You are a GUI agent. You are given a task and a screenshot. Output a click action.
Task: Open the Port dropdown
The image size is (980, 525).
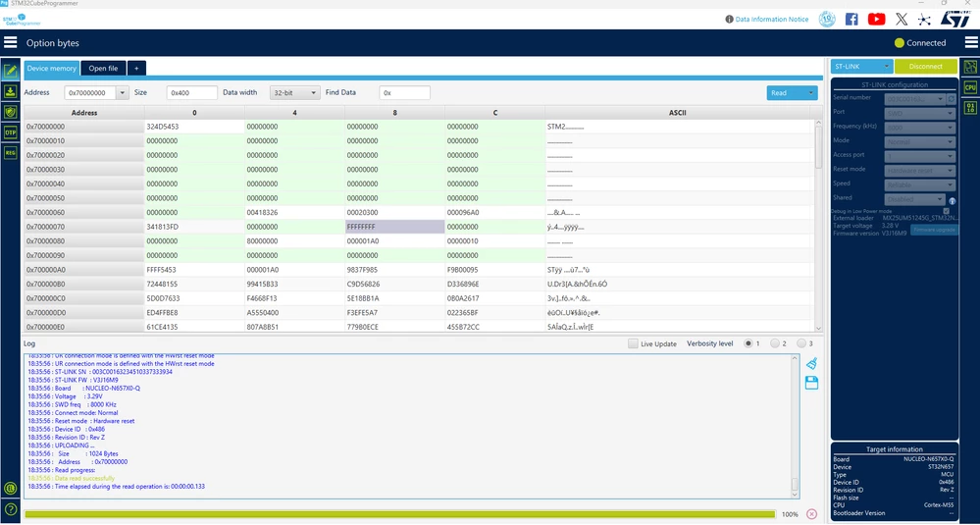pyautogui.click(x=920, y=113)
